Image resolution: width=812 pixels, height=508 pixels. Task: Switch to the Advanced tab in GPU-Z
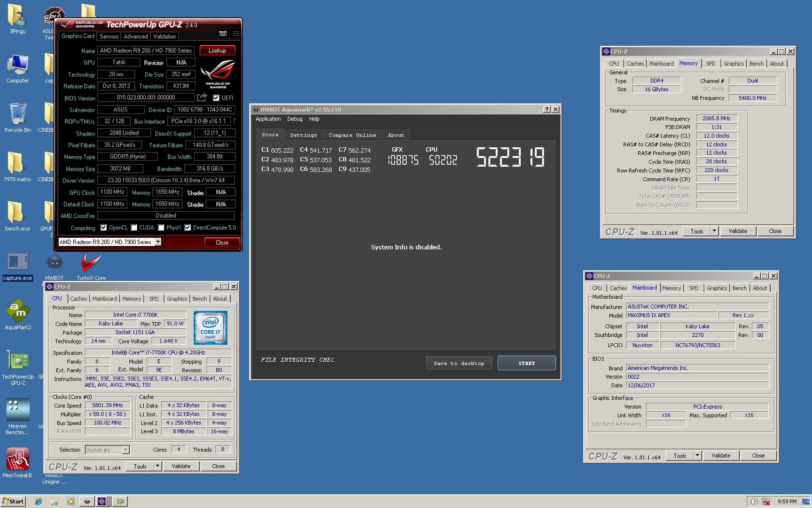click(x=136, y=36)
